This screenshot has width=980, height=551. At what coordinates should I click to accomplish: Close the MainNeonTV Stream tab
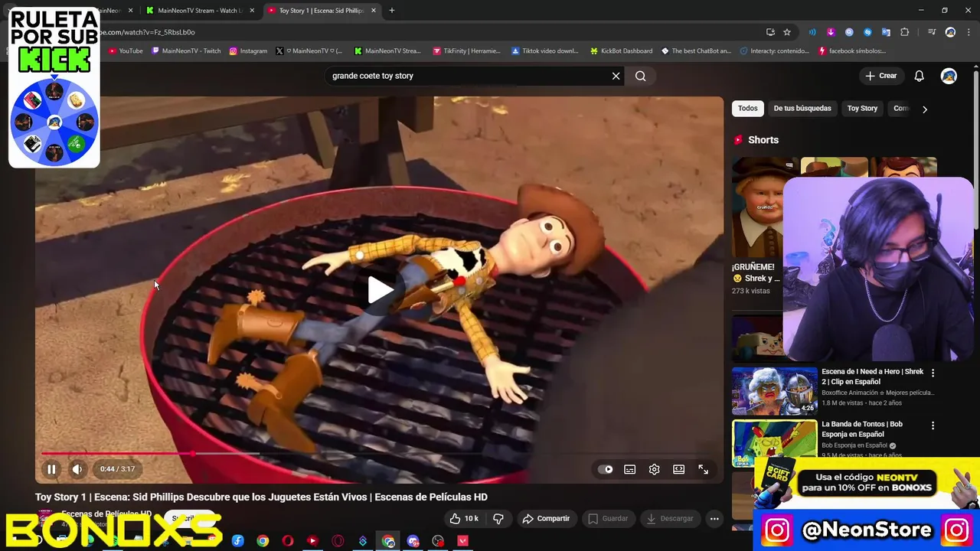(x=252, y=11)
